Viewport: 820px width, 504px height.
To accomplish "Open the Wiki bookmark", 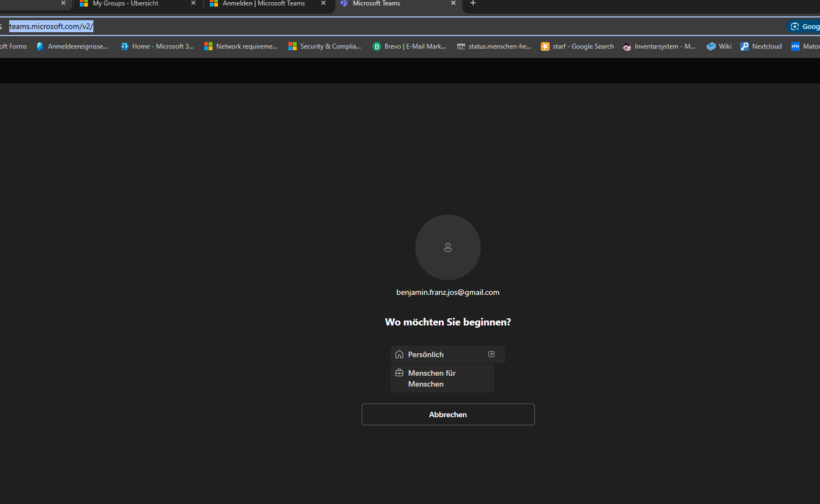I will pyautogui.click(x=719, y=46).
